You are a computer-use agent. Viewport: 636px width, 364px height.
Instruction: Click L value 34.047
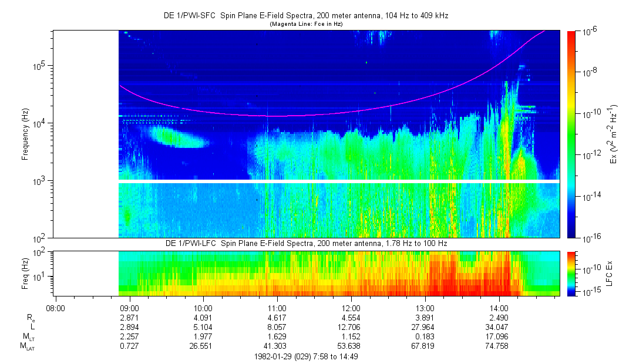click(x=497, y=327)
